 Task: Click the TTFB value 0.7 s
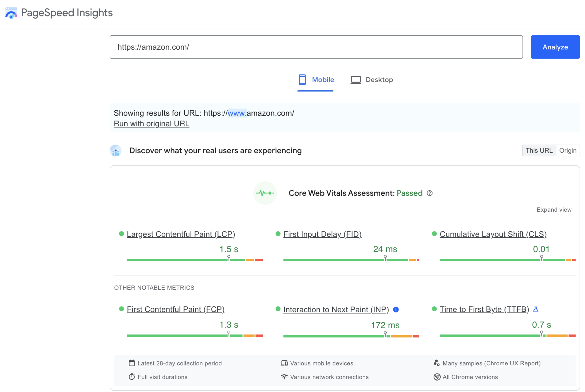tap(541, 325)
